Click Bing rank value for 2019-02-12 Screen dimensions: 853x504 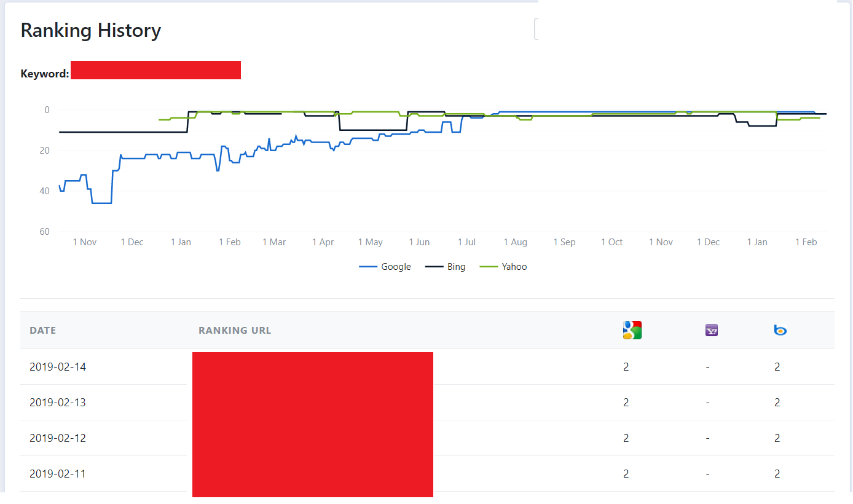click(777, 438)
